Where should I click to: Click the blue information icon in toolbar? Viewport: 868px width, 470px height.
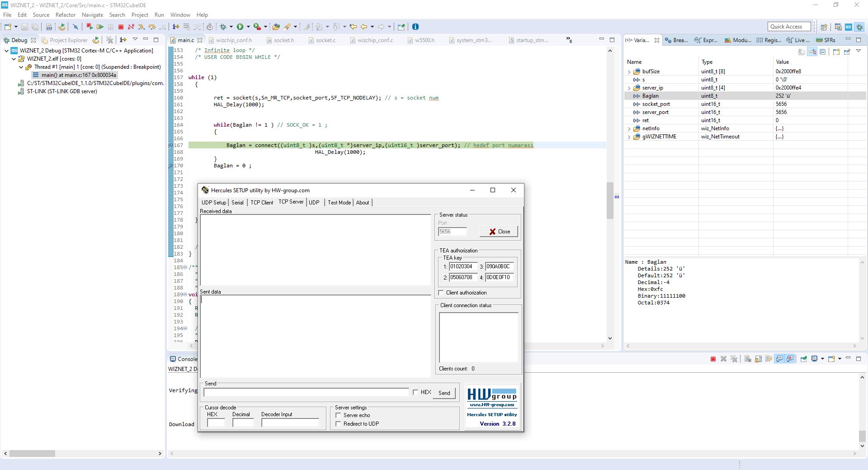click(415, 27)
